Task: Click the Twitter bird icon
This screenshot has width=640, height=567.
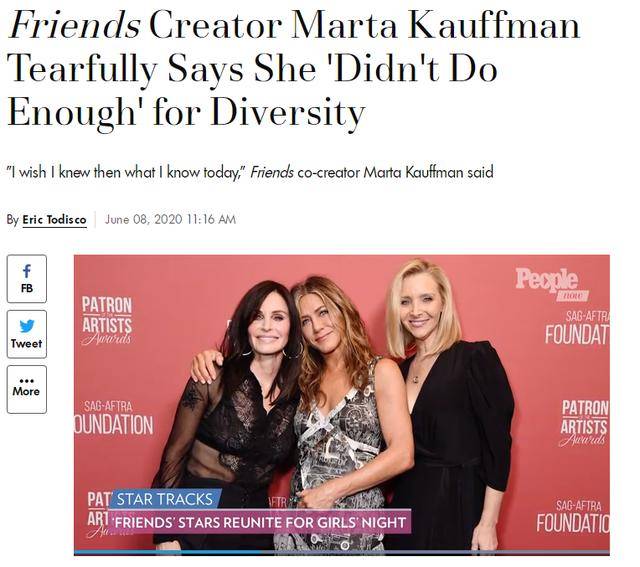Action: coord(27,326)
